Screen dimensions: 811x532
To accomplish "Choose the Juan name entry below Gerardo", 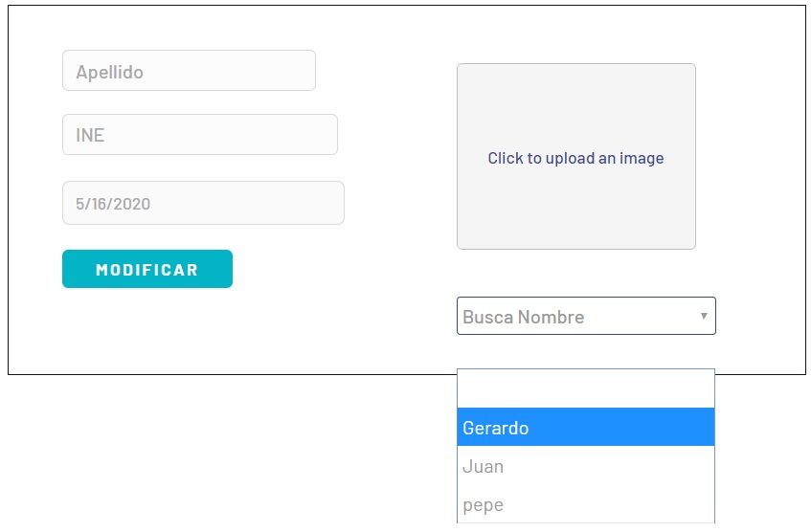I will click(x=585, y=466).
